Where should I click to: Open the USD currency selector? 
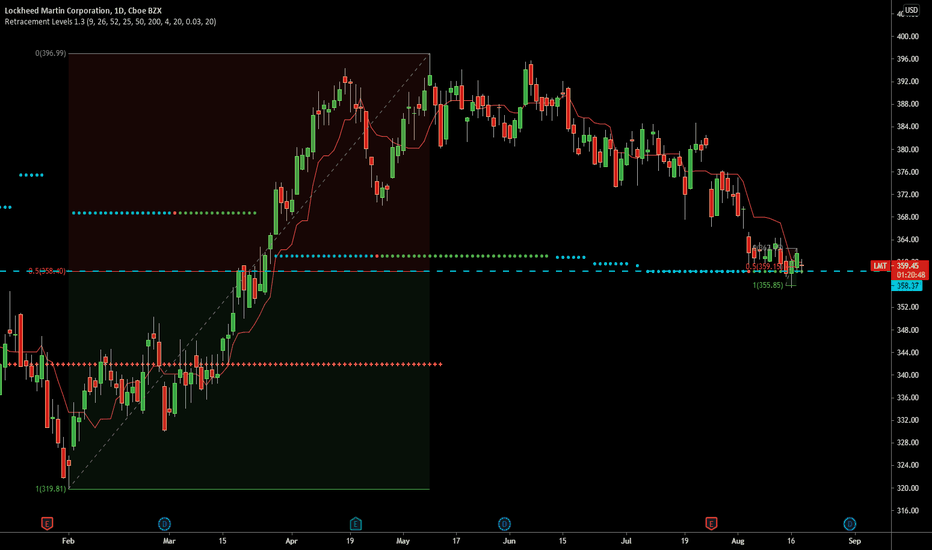click(911, 10)
